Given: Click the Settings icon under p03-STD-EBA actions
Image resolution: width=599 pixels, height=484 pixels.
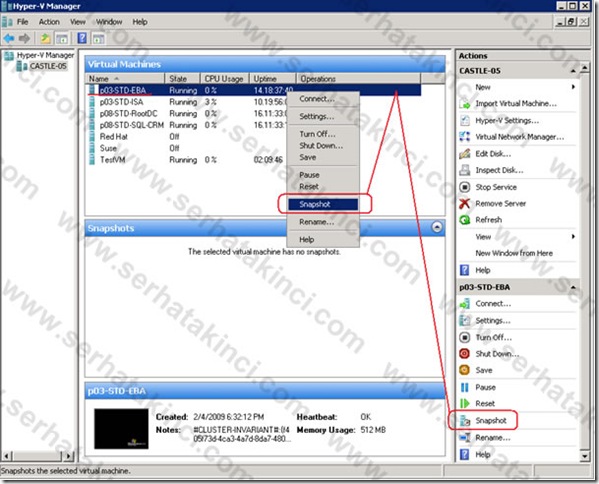Looking at the screenshot, I should 465,321.
